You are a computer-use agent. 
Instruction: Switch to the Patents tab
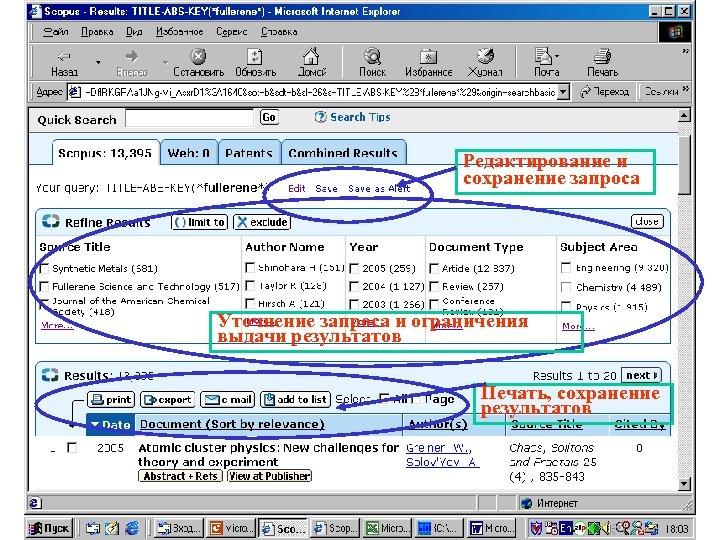(249, 152)
